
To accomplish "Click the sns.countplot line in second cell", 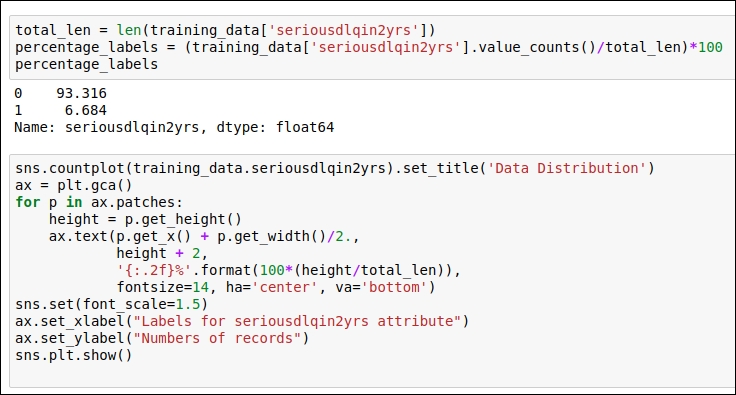I will point(335,168).
